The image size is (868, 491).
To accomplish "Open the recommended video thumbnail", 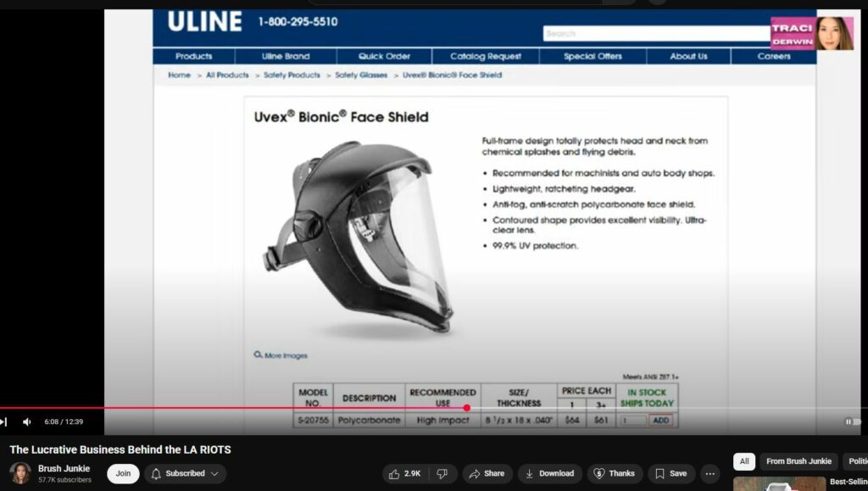I will [x=779, y=484].
